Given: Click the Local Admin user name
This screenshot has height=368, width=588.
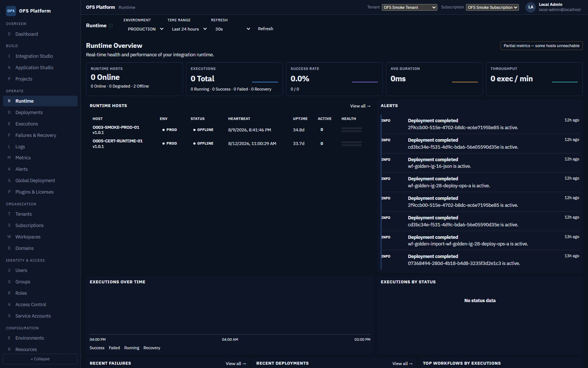Looking at the screenshot, I should coord(551,4).
